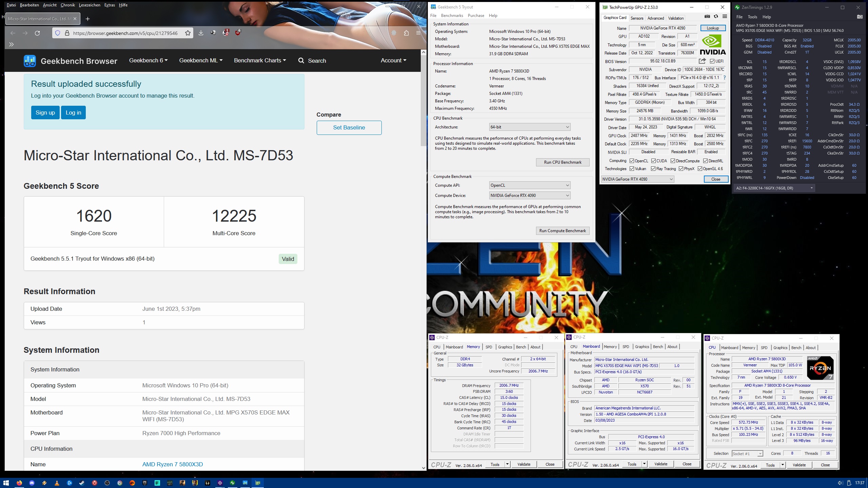868x488 pixels.
Task: Open the CPU-Z Socket #1 selection dropdown
Action: coord(747,454)
